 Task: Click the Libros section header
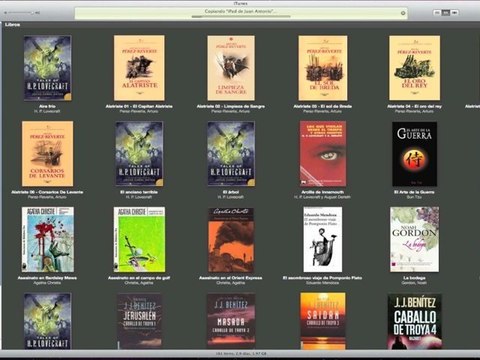(x=12, y=25)
